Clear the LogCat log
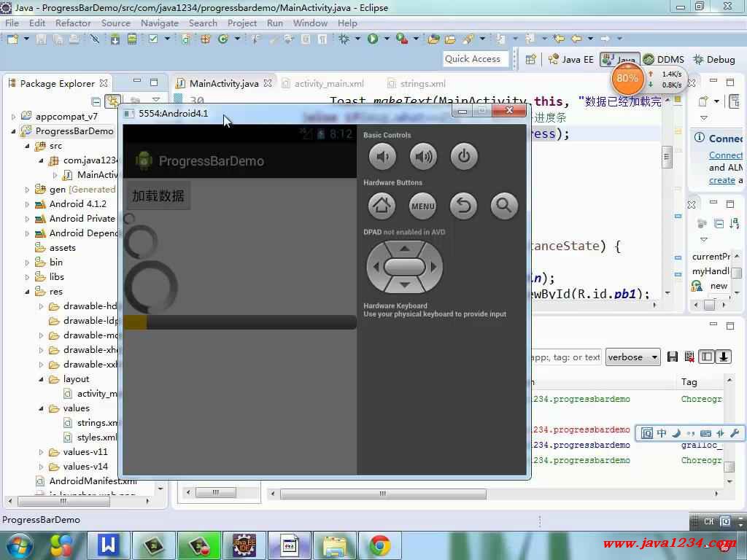The width and height of the screenshot is (747, 560). pos(689,357)
